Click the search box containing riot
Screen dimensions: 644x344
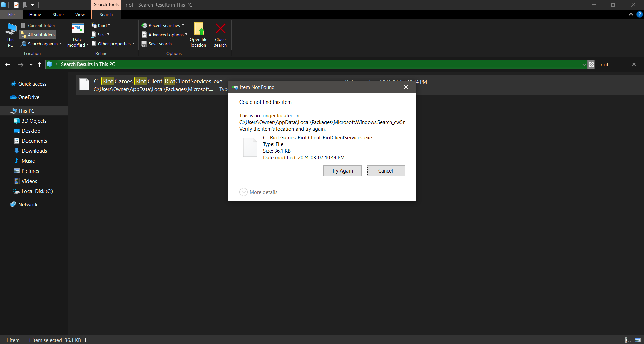point(614,65)
